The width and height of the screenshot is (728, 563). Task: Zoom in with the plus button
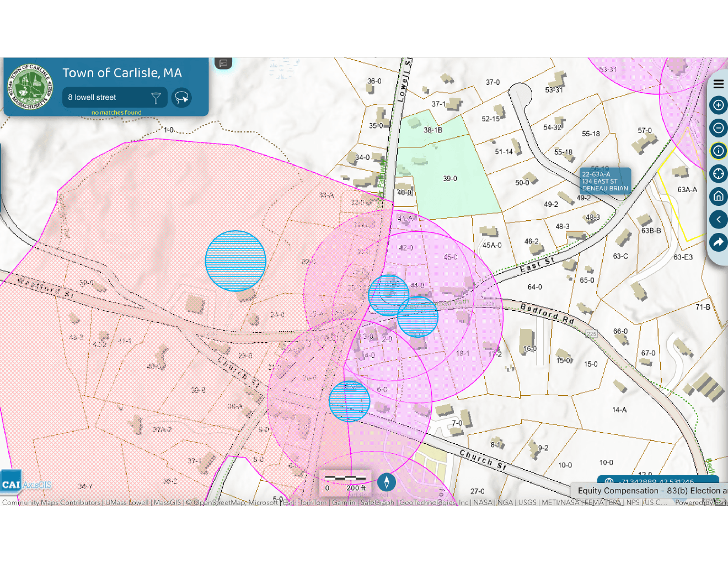click(718, 105)
